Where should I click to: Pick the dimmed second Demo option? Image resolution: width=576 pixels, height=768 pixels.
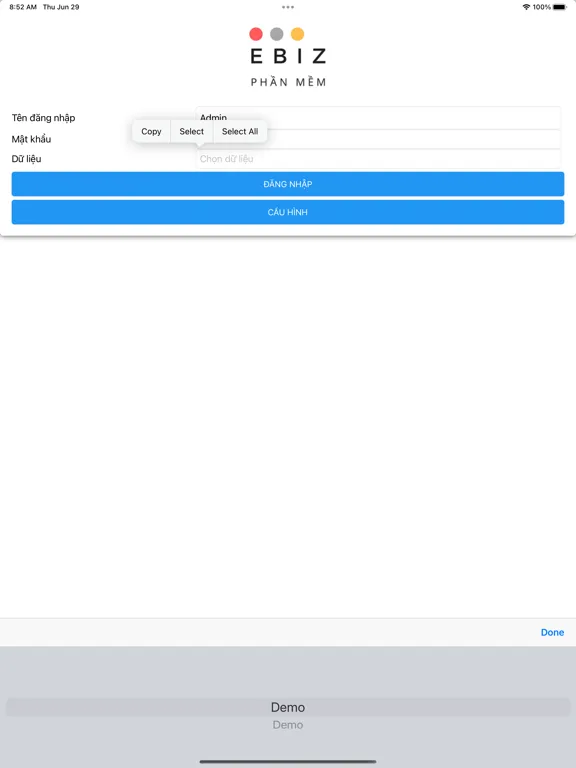tap(288, 725)
